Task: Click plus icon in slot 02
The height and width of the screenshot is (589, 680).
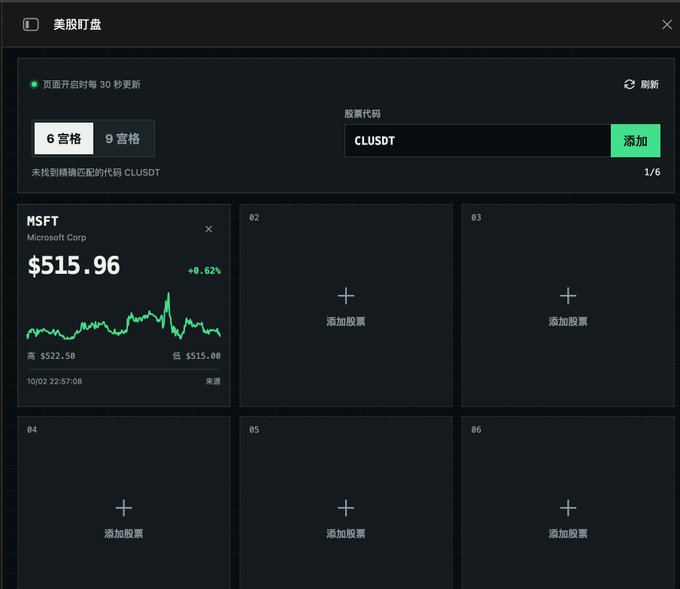Action: pos(346,296)
